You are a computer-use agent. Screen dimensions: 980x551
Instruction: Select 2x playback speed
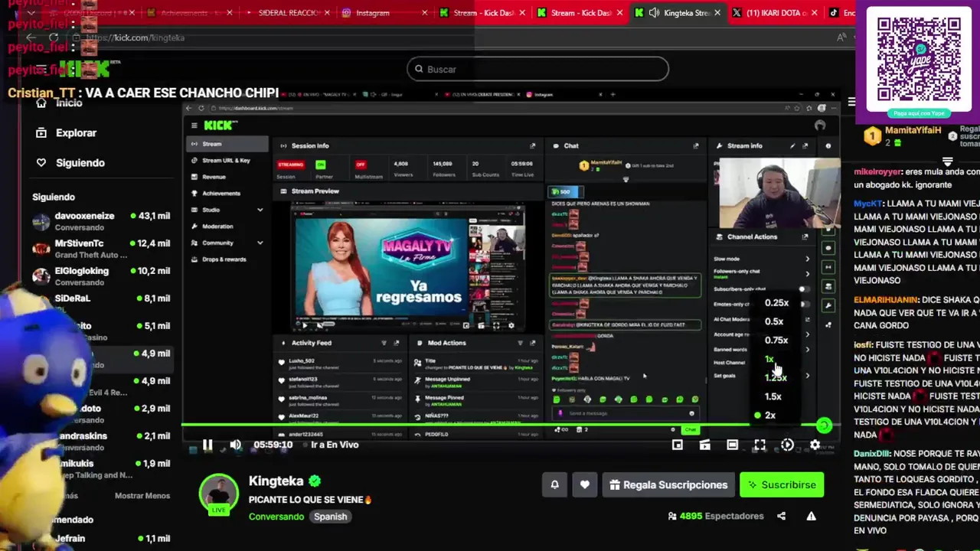click(770, 416)
